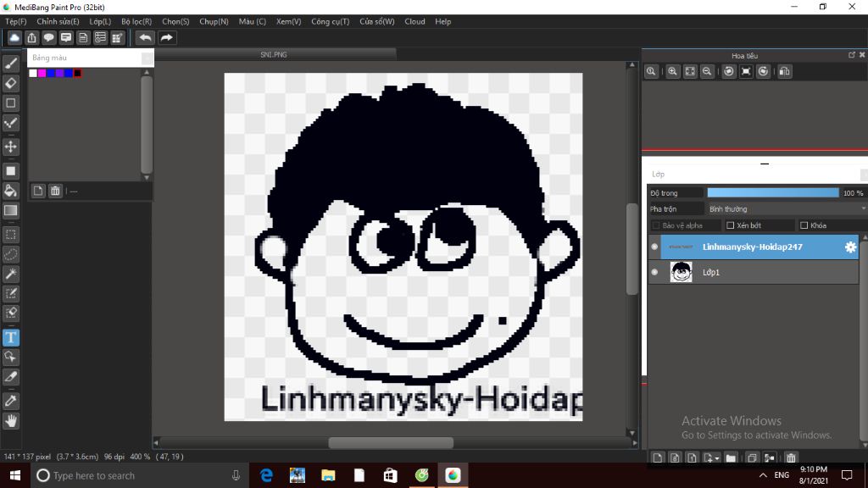The height and width of the screenshot is (488, 868).
Task: Add a new color to the palette
Action: [37, 191]
